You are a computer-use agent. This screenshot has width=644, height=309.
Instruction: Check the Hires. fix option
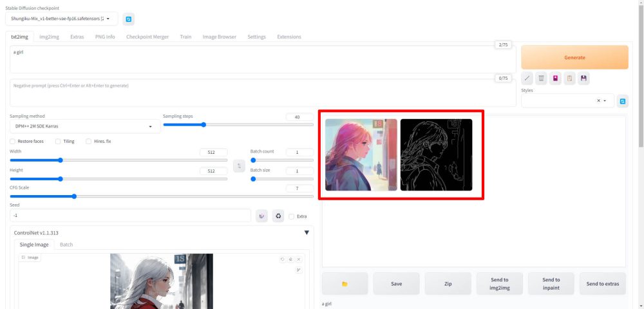point(88,141)
